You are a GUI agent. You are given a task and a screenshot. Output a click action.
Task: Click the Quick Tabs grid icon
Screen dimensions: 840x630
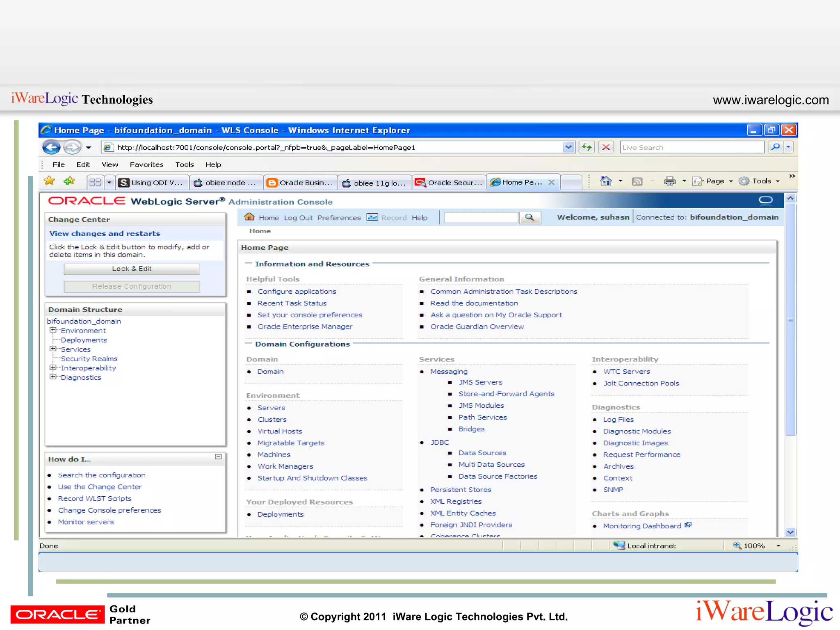[95, 183]
